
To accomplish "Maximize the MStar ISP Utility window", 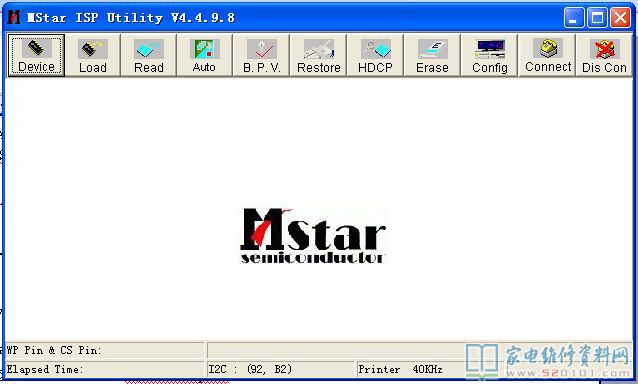I will pos(597,18).
